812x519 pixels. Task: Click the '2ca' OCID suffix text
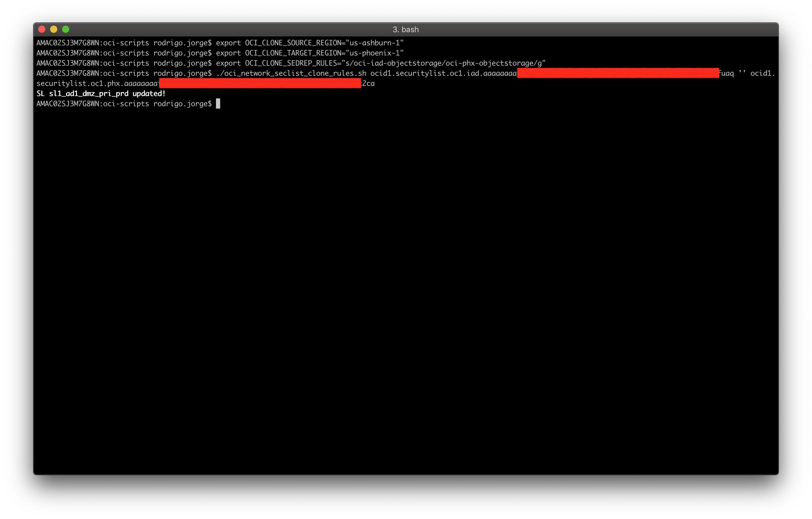point(368,84)
